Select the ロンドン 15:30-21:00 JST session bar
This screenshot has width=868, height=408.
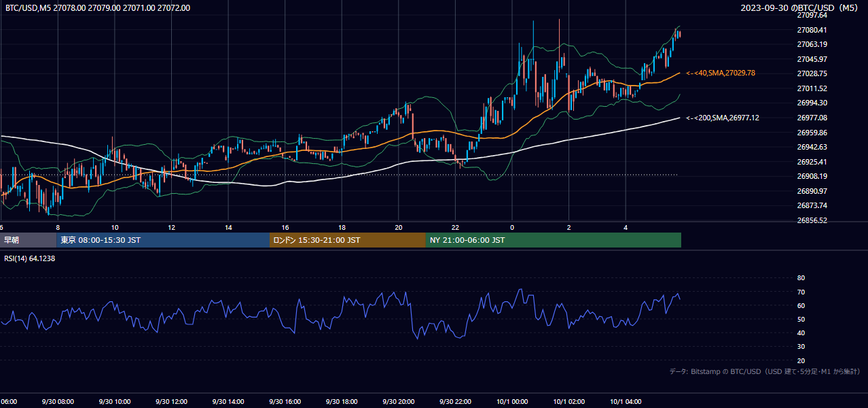tap(348, 240)
